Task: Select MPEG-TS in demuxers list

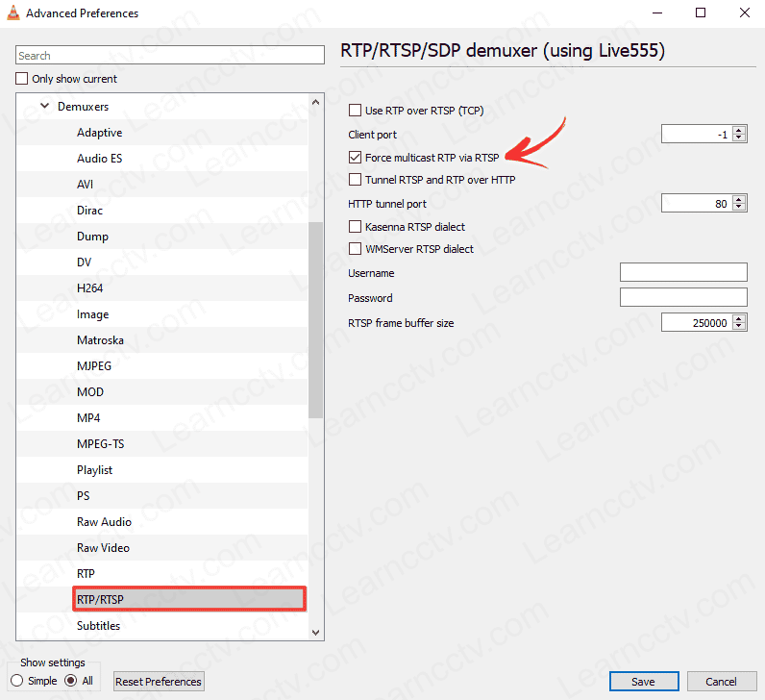Action: [100, 444]
